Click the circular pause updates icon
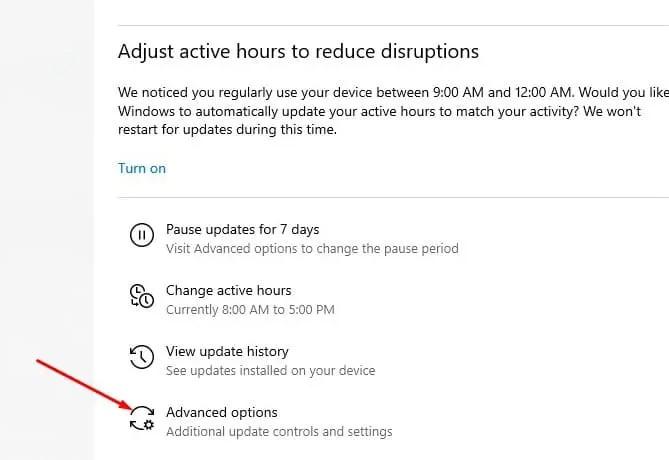 [x=142, y=235]
